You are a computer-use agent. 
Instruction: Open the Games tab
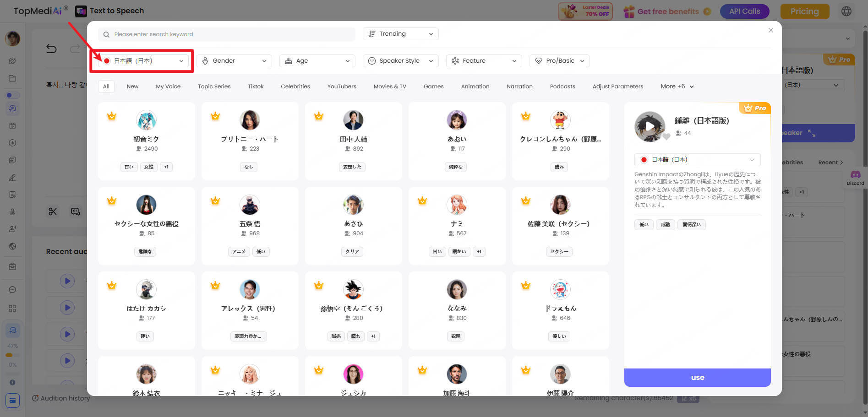tap(433, 87)
